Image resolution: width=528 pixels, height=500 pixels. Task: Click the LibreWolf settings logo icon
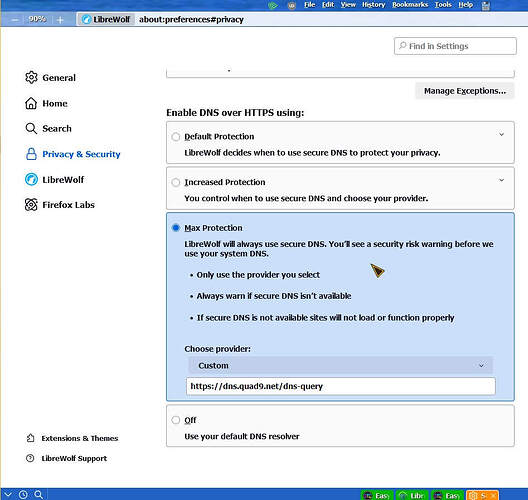point(31,179)
